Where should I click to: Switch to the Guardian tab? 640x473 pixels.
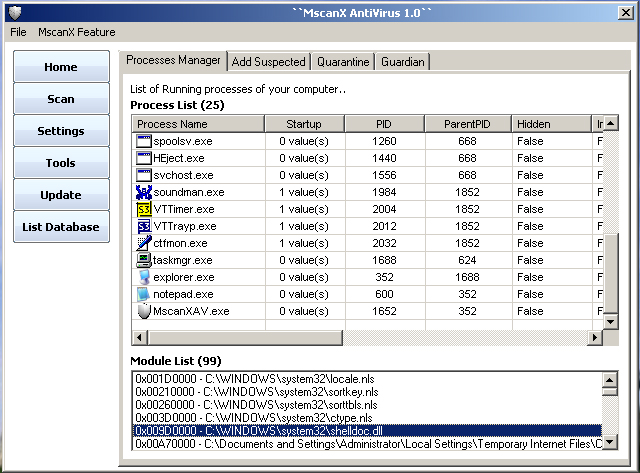(x=402, y=62)
